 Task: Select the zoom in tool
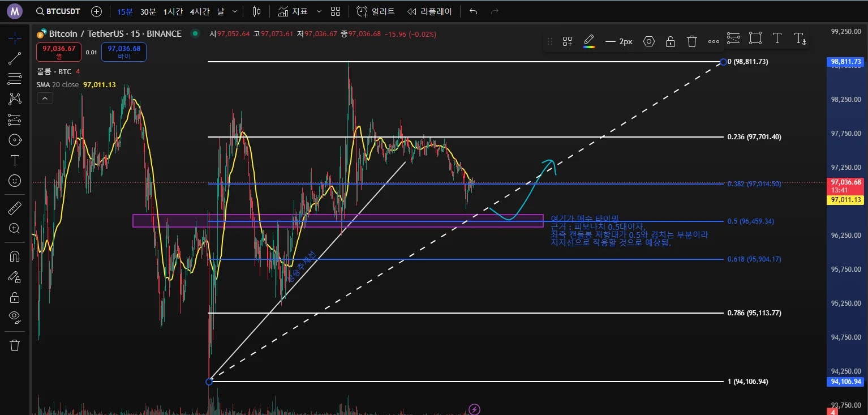[15, 229]
